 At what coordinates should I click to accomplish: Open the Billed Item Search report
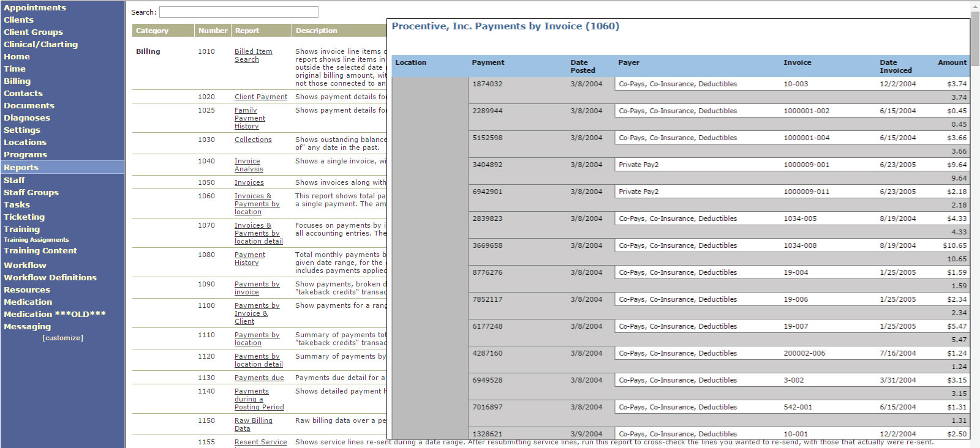253,55
